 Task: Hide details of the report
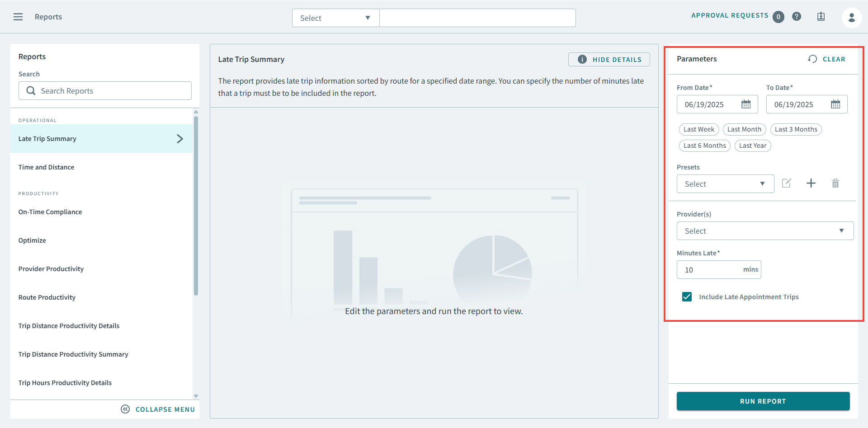point(609,60)
